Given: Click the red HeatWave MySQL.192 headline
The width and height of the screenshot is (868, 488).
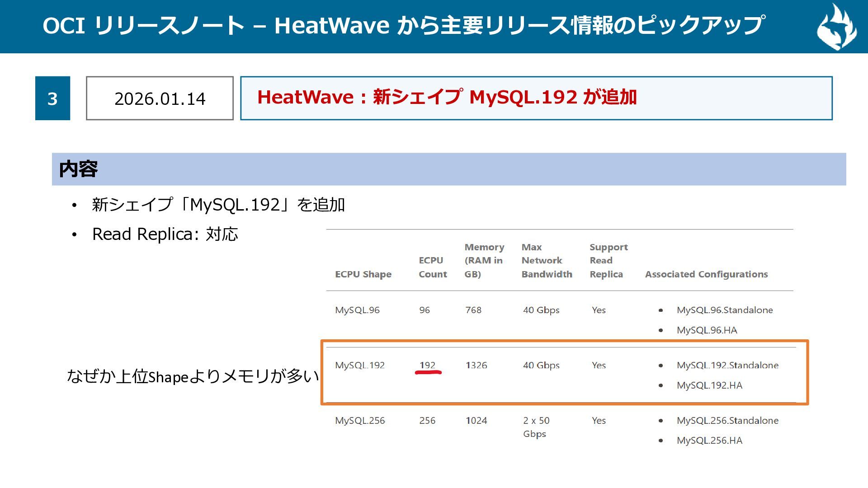Looking at the screenshot, I should (447, 97).
